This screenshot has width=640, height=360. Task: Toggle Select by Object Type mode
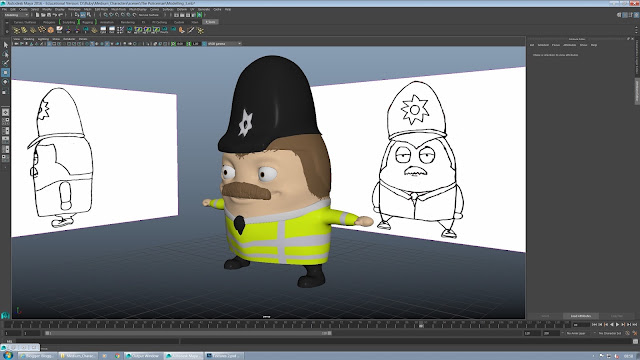[x=83, y=15]
